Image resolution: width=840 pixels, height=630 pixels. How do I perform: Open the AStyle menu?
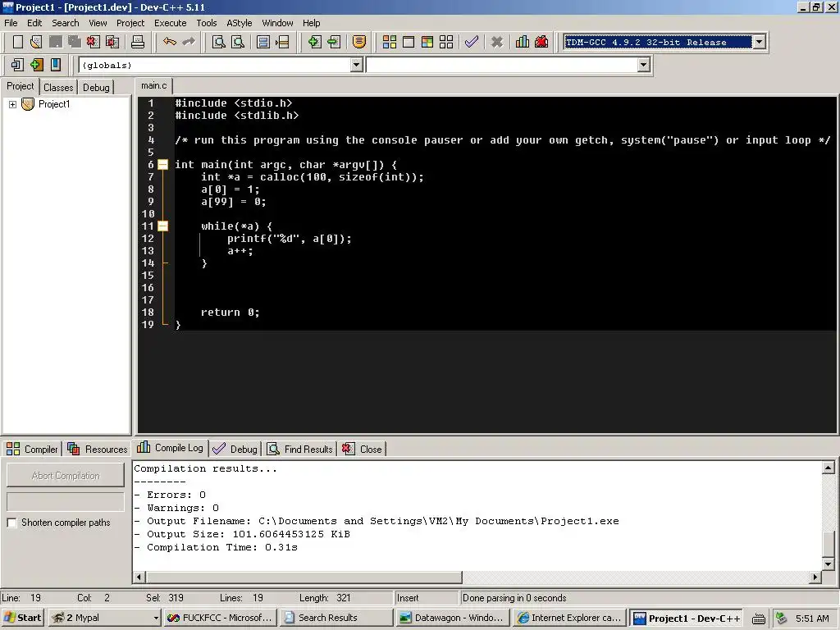click(239, 23)
